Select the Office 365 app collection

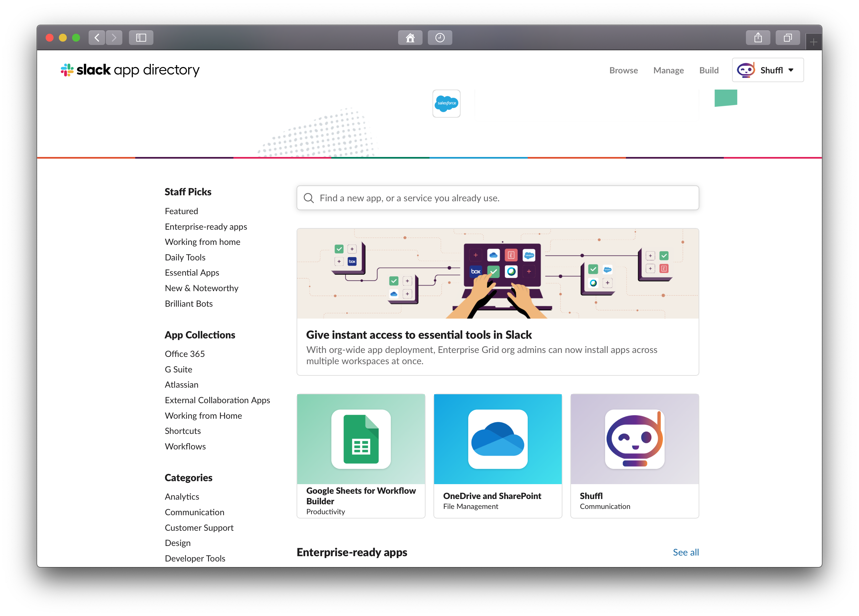(x=184, y=354)
